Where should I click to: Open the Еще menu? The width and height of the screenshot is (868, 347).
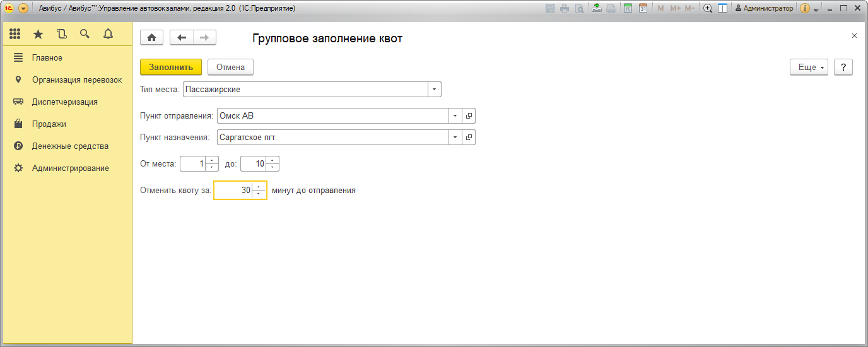(808, 68)
